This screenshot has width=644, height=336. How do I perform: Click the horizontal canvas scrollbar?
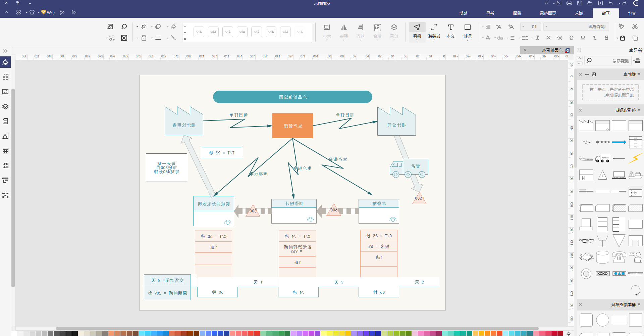(x=297, y=328)
